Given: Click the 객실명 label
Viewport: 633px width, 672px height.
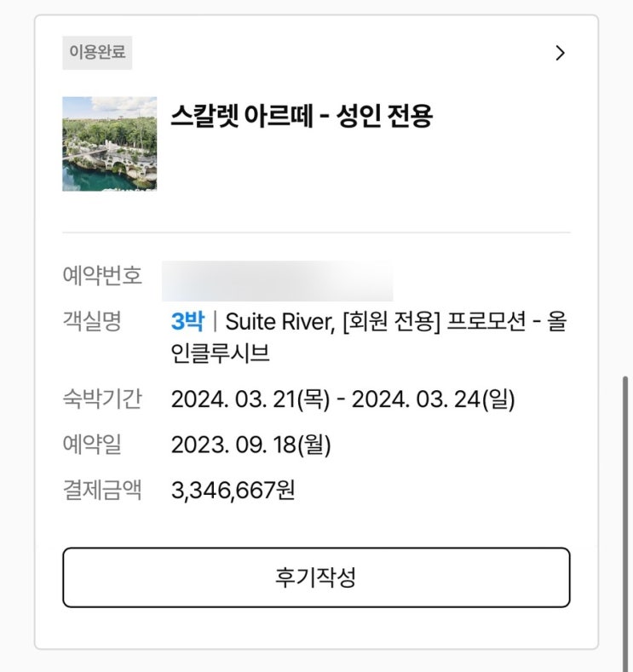Looking at the screenshot, I should [92, 321].
